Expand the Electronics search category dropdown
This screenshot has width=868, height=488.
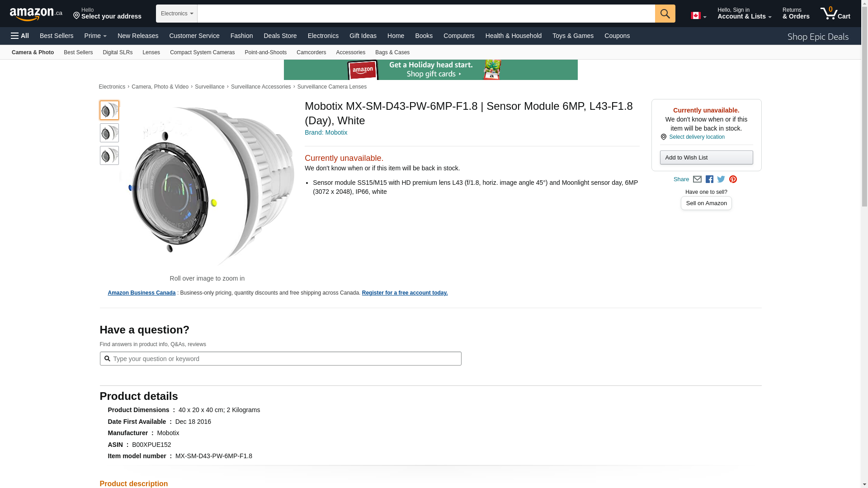[177, 14]
